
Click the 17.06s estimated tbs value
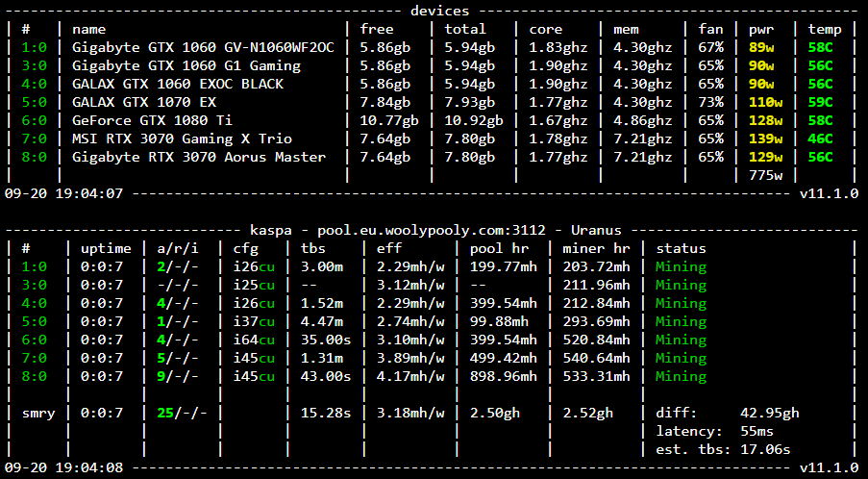(765, 449)
